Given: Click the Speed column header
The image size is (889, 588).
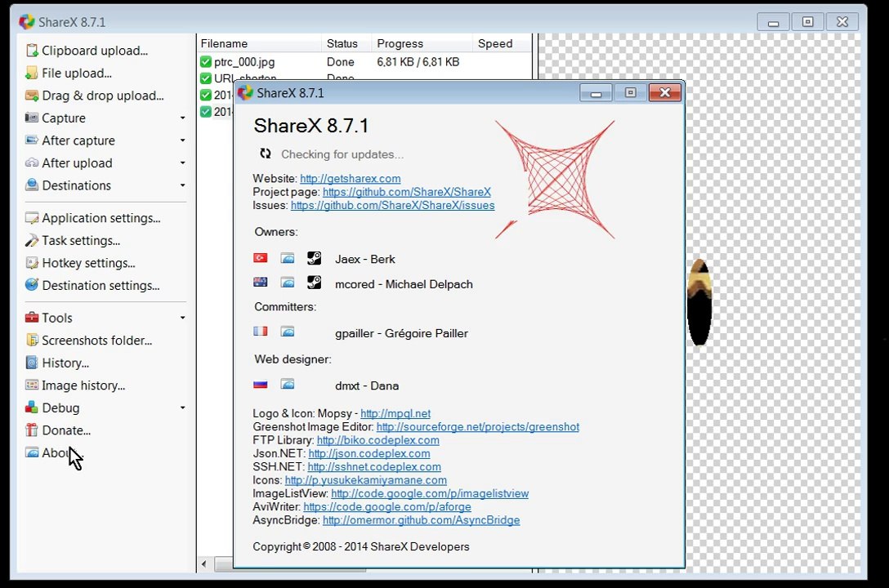Looking at the screenshot, I should click(x=502, y=43).
